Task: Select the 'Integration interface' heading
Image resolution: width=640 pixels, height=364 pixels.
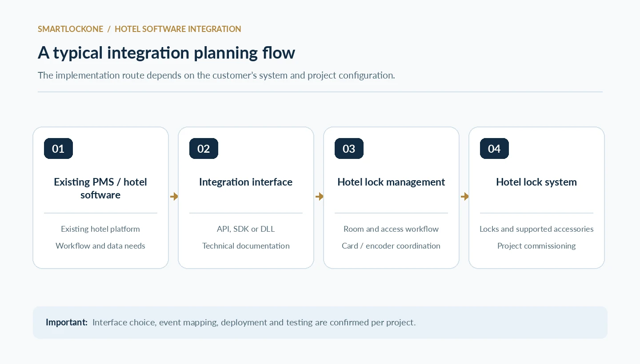Action: click(x=246, y=182)
